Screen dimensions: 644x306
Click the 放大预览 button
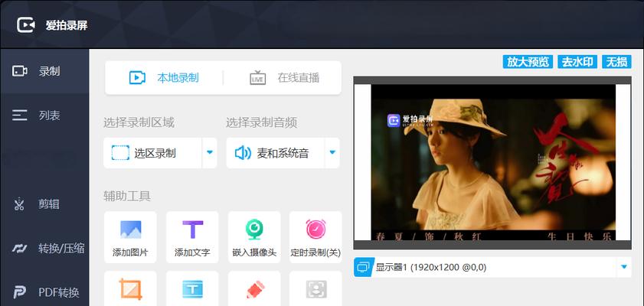528,62
